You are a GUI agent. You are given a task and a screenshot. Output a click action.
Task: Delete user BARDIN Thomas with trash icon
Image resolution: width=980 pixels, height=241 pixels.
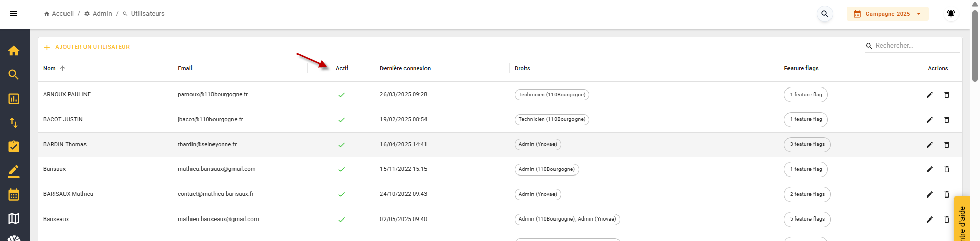point(947,145)
